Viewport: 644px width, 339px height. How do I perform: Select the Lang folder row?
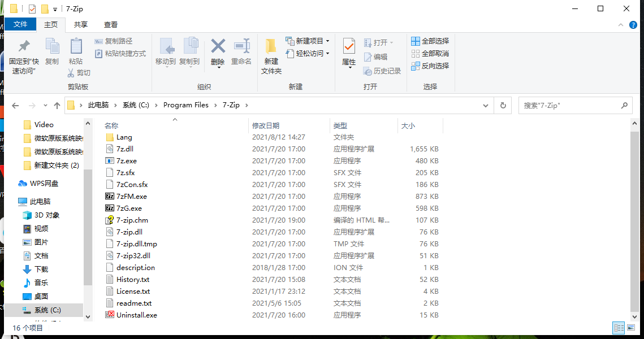point(273,137)
